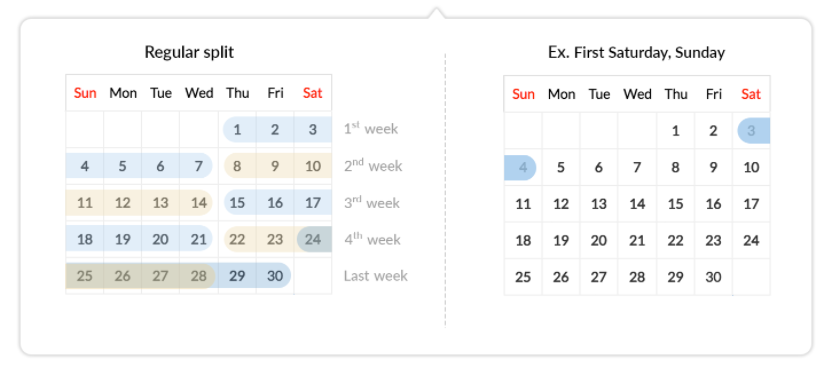Click the '1st week' label
This screenshot has height=368, width=826.
pos(371,128)
